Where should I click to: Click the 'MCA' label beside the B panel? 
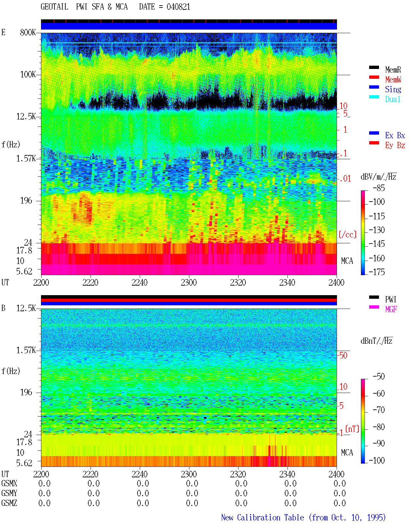347,452
